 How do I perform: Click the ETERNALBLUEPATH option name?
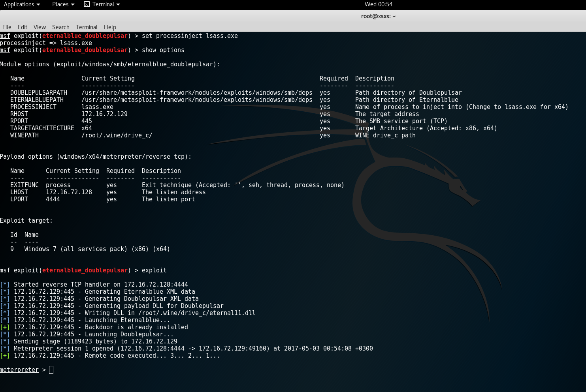pos(37,100)
